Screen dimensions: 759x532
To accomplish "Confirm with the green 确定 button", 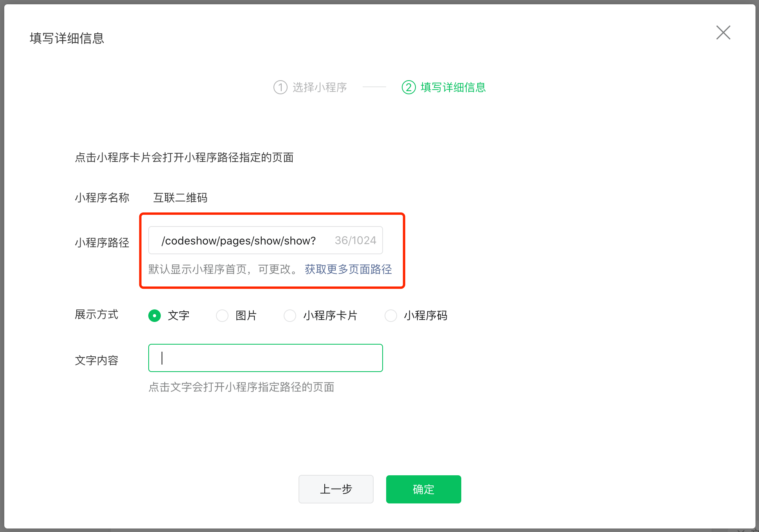I will [423, 489].
